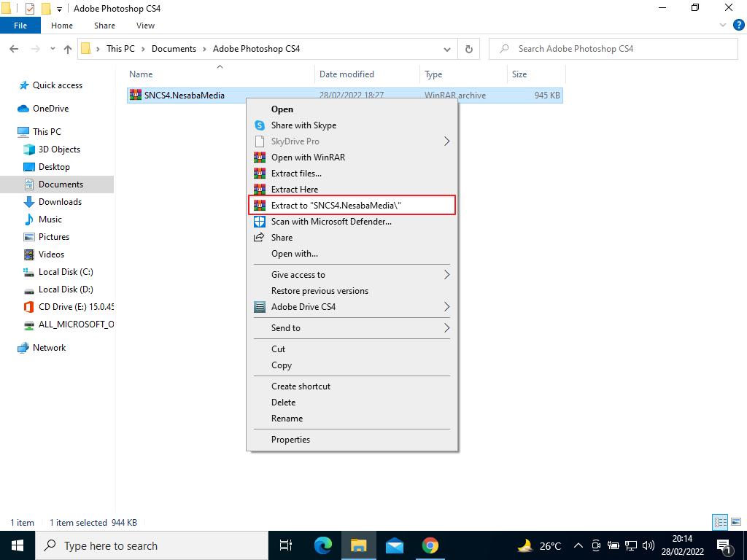Click the refresh button beside address bar

468,49
